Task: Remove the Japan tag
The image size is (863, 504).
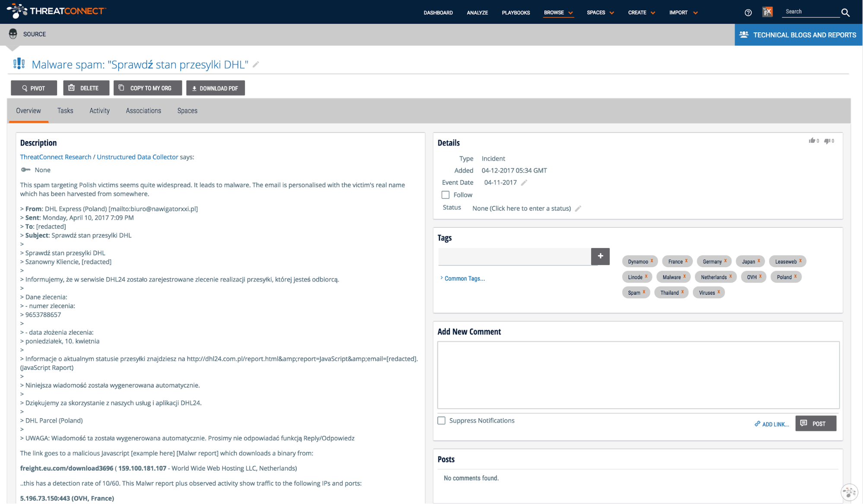Action: [x=759, y=261]
